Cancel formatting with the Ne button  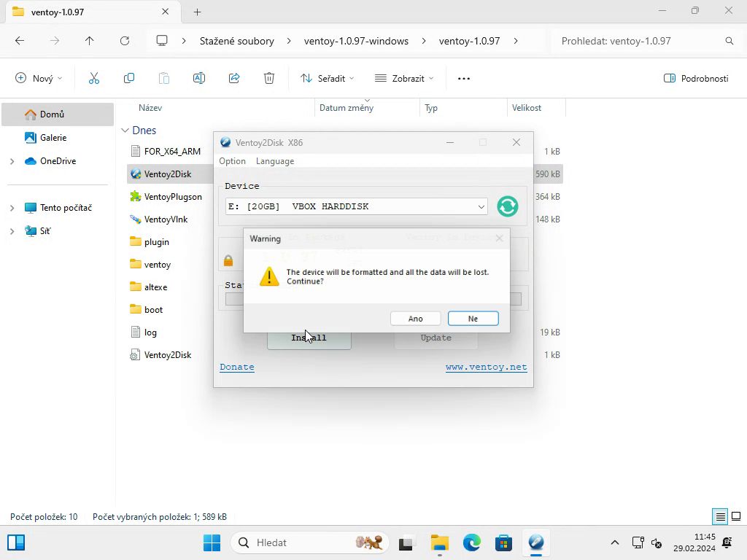click(473, 319)
